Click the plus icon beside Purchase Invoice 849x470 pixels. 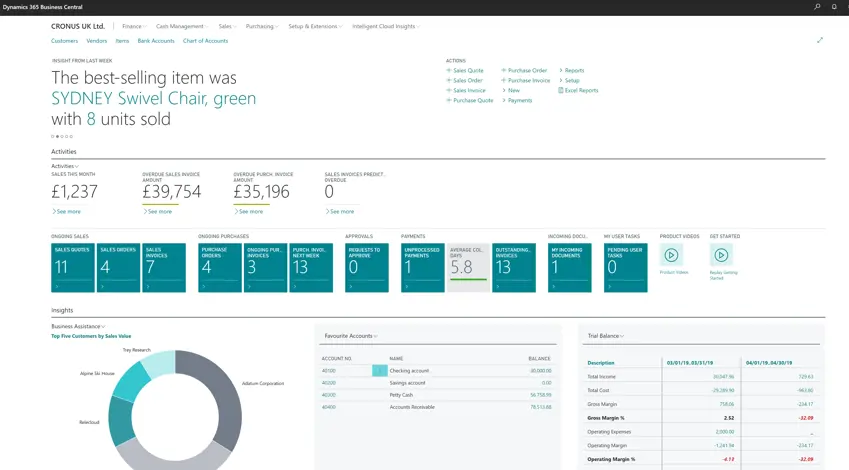pyautogui.click(x=503, y=80)
